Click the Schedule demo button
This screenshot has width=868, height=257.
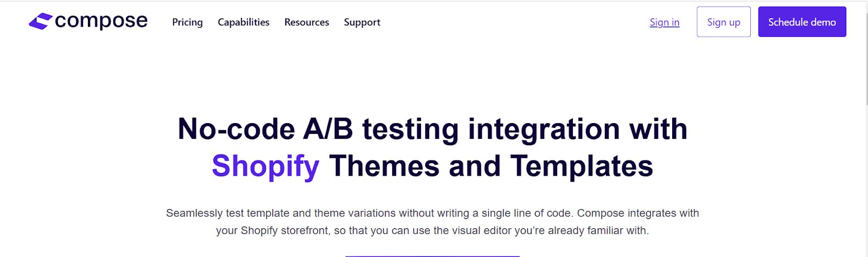click(802, 22)
